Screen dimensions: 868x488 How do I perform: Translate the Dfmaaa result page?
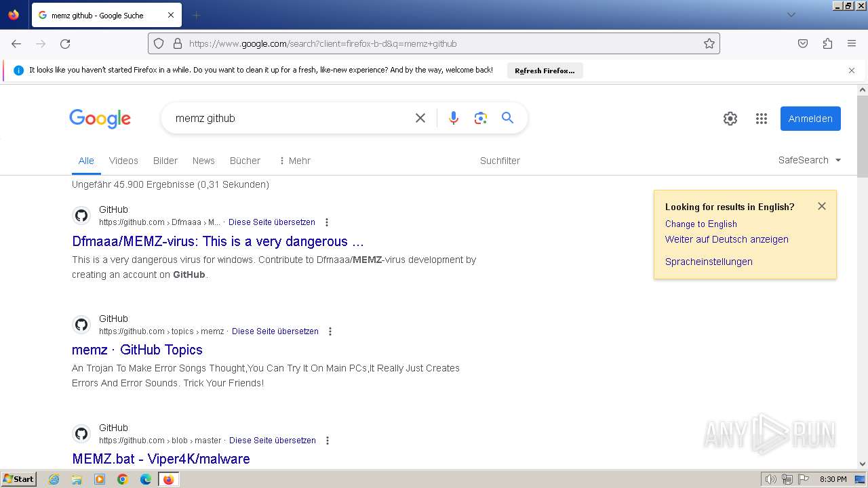point(272,222)
